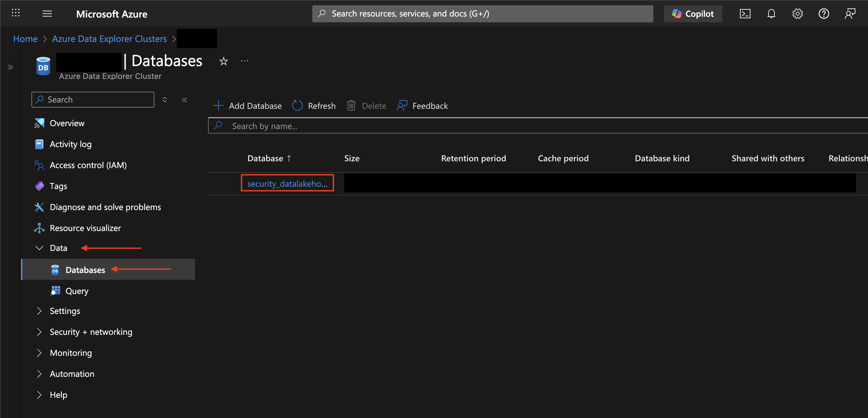The width and height of the screenshot is (868, 418).
Task: Open the notifications bell
Action: pyautogui.click(x=771, y=13)
